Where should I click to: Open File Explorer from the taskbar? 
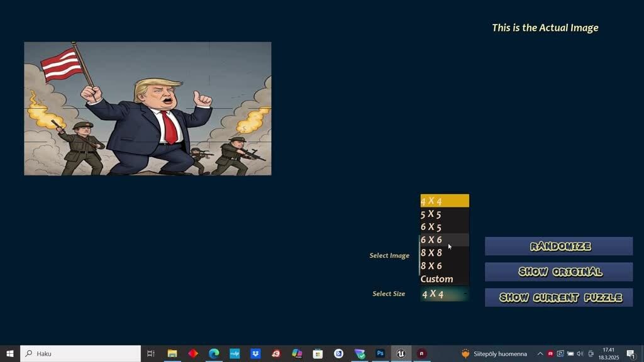coord(172,354)
